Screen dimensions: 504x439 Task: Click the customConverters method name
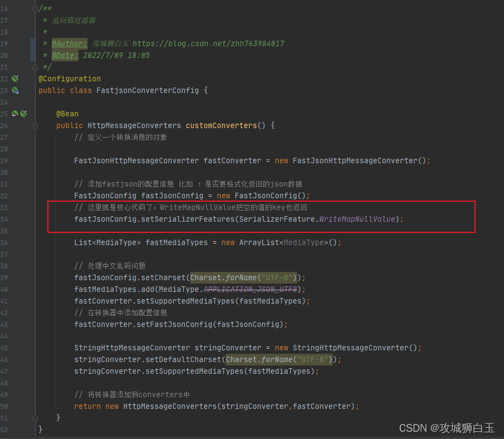tap(221, 125)
